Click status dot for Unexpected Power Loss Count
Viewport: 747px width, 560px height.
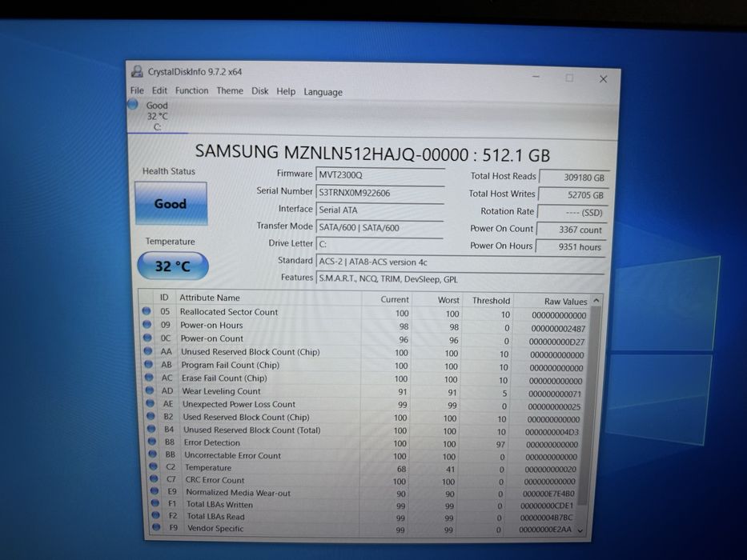(x=150, y=403)
